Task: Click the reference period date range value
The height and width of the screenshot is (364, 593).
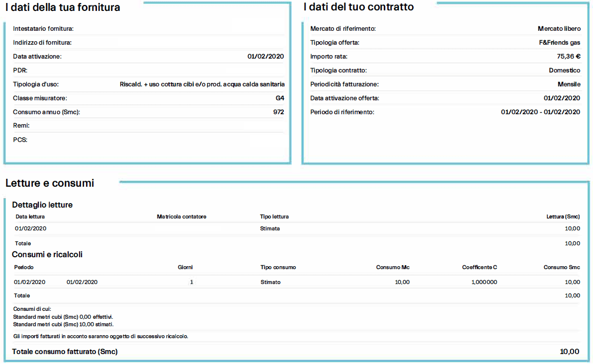Action: pyautogui.click(x=540, y=112)
